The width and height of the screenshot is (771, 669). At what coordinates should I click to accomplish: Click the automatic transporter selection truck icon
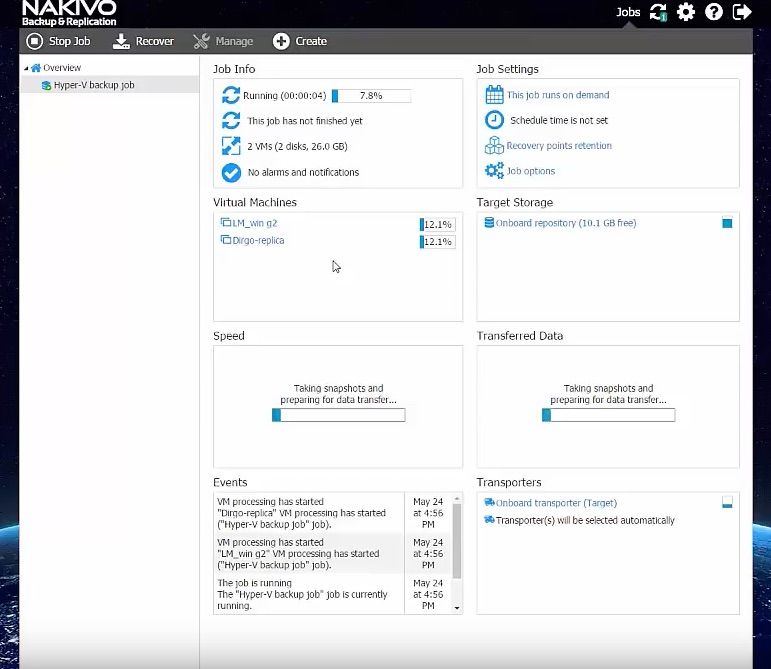489,520
